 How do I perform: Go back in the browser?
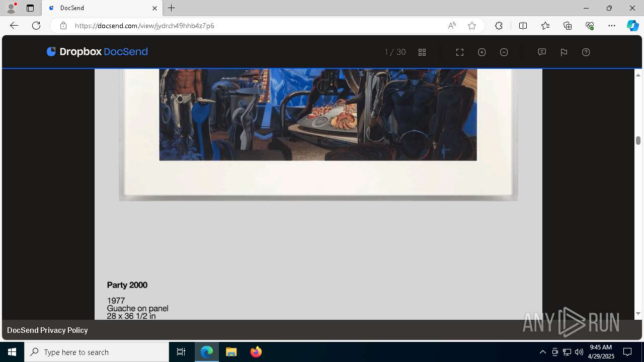click(14, 26)
